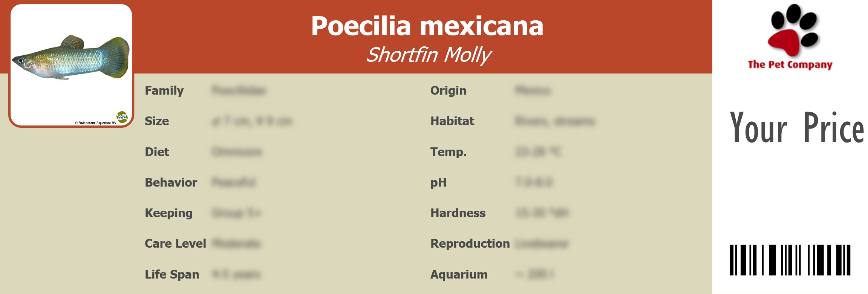
Task: Click the Your Price text
Action: [796, 128]
